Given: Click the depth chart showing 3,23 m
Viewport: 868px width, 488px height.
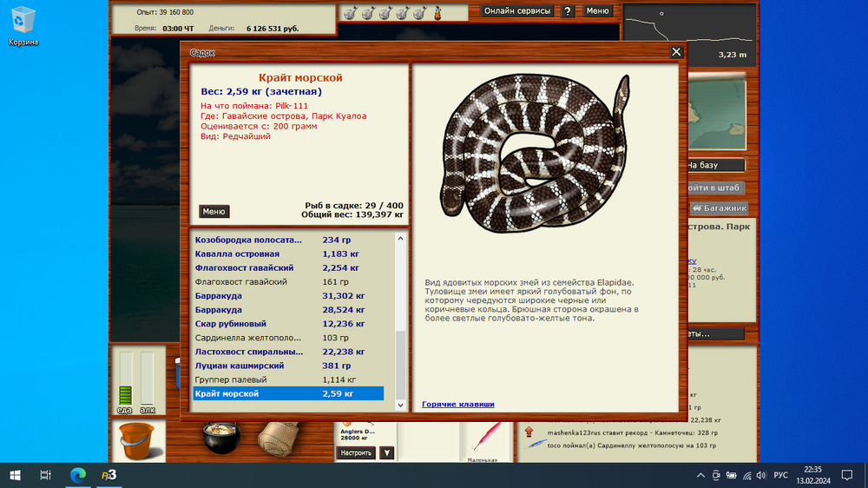Looking at the screenshot, I should point(690,35).
